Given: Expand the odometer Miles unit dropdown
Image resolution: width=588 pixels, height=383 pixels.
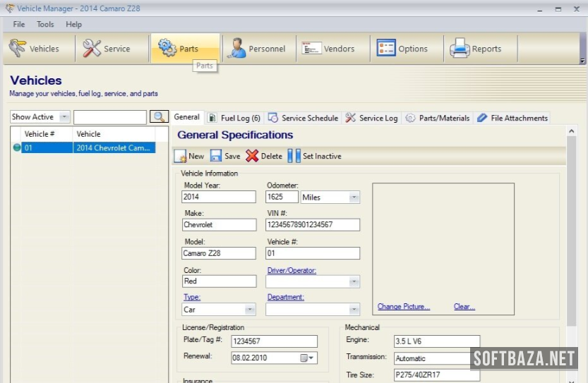Looking at the screenshot, I should click(x=354, y=197).
